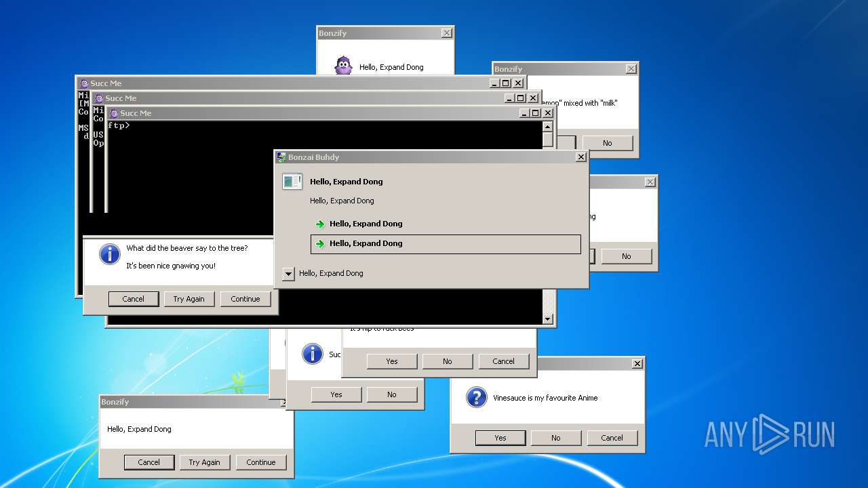Image resolution: width=868 pixels, height=488 pixels.
Task: Answer Yes in the Vinesauce dialog
Action: pos(500,438)
